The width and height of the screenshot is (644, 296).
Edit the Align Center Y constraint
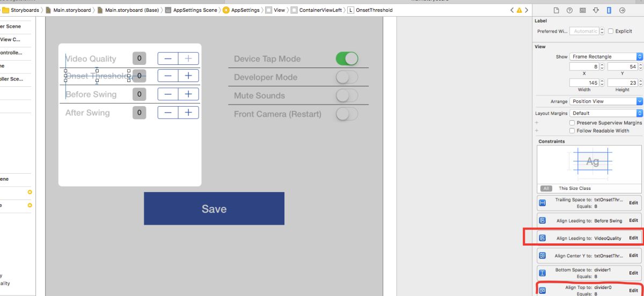(x=633, y=256)
